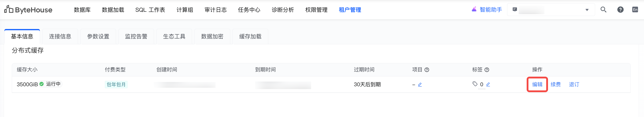Open the search magnifier icon
The height and width of the screenshot is (117, 644).
coord(603,10)
